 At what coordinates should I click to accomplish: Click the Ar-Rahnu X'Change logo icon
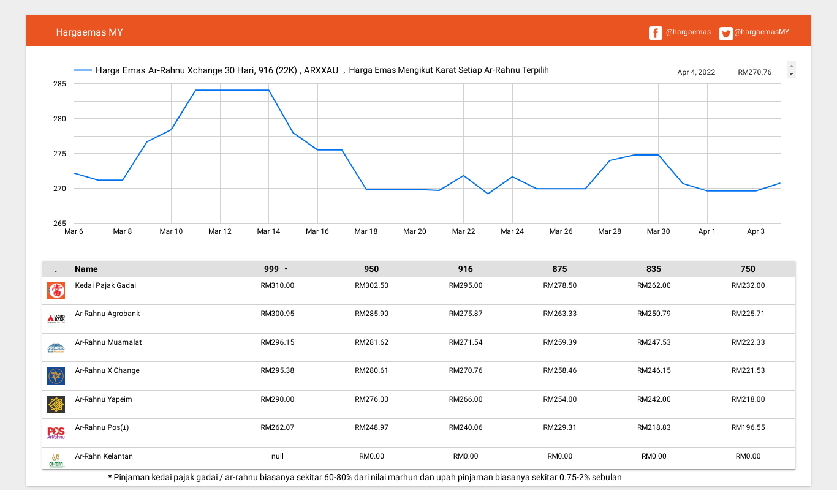point(56,376)
